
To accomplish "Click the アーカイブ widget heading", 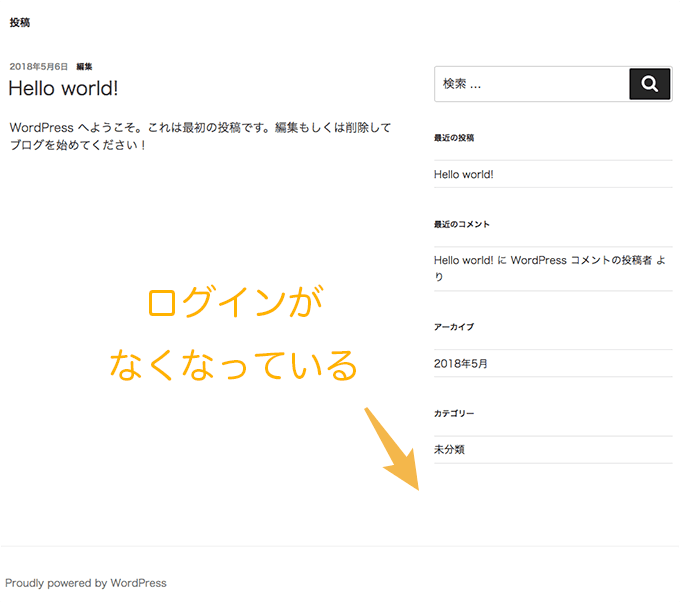I will point(454,327).
